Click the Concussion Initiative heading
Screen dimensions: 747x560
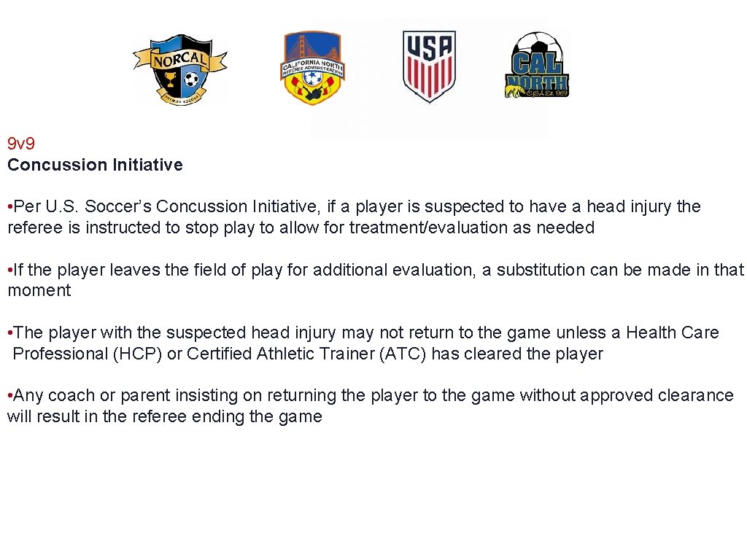95,165
